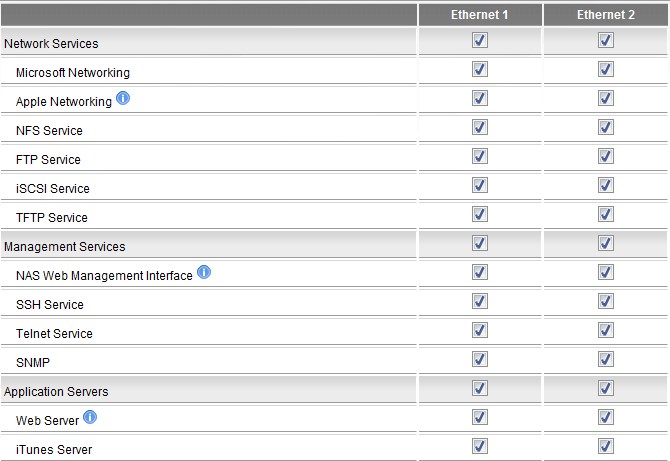Click the Ethernet 1 column header

pos(480,14)
